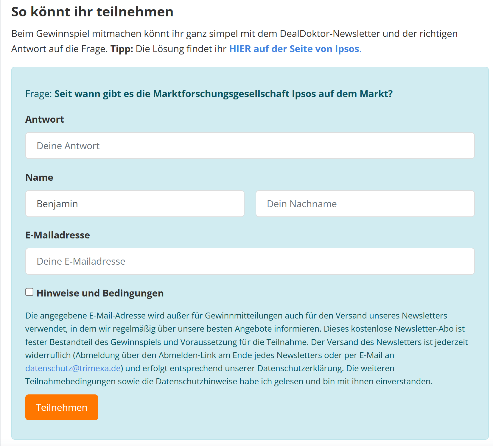Open the HIER auf der Seite von Ipsos link
Screen dimensions: 493x448
[x=294, y=49]
